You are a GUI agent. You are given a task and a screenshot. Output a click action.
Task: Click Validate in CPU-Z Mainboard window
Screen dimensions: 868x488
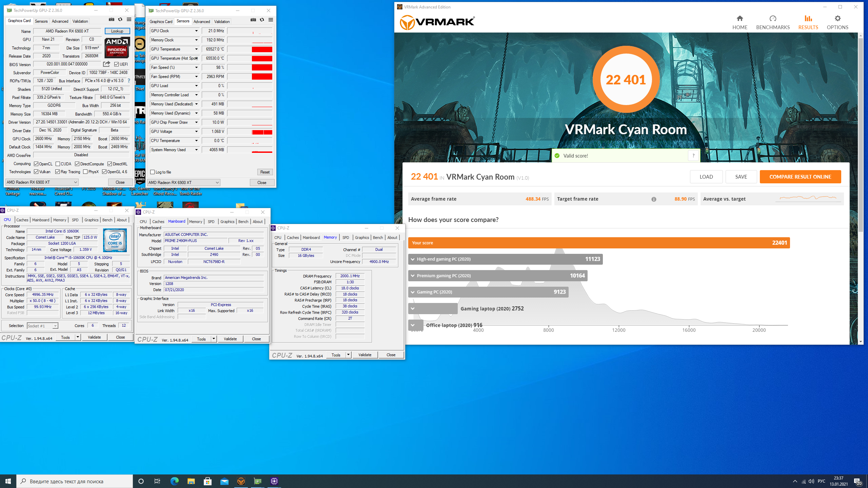click(x=230, y=339)
